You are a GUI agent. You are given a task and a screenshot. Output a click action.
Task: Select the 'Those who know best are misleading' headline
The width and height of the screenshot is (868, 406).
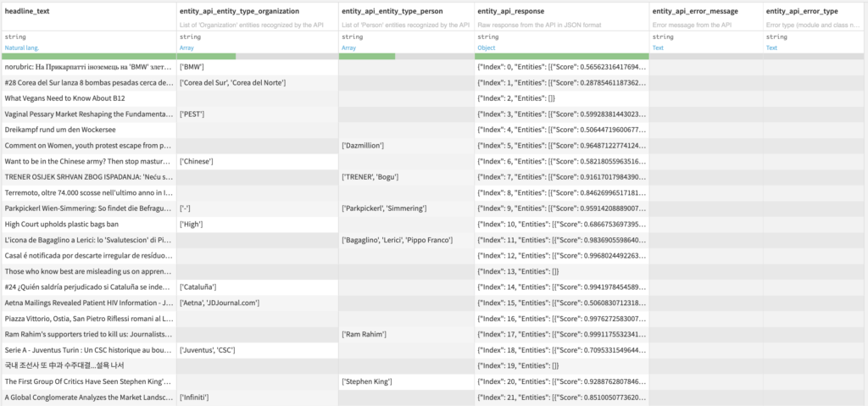tap(88, 271)
